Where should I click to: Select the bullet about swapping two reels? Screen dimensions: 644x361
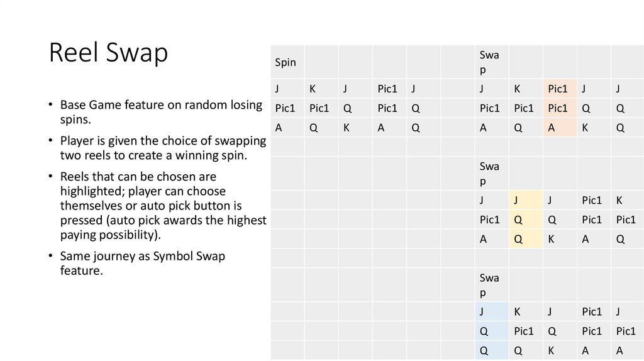point(163,148)
